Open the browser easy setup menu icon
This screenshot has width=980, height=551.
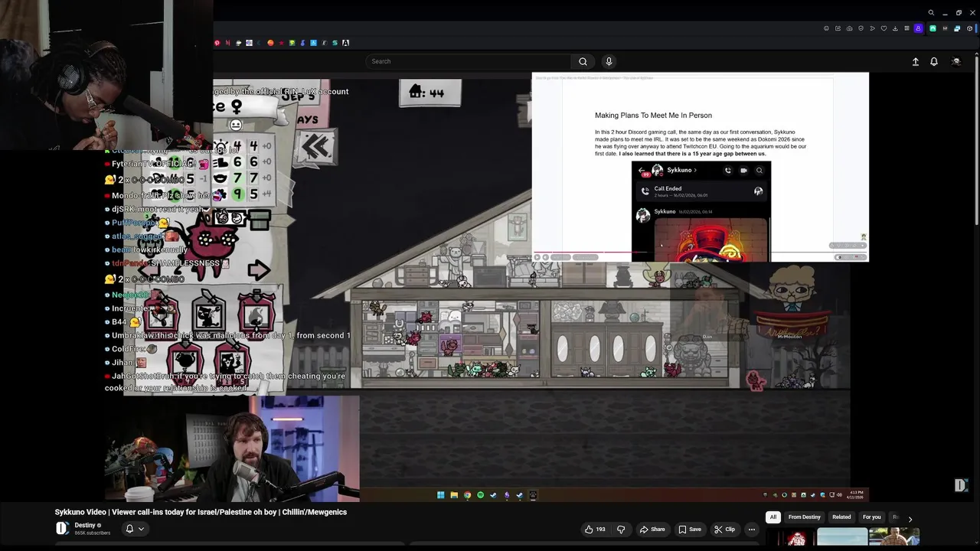coord(906,28)
